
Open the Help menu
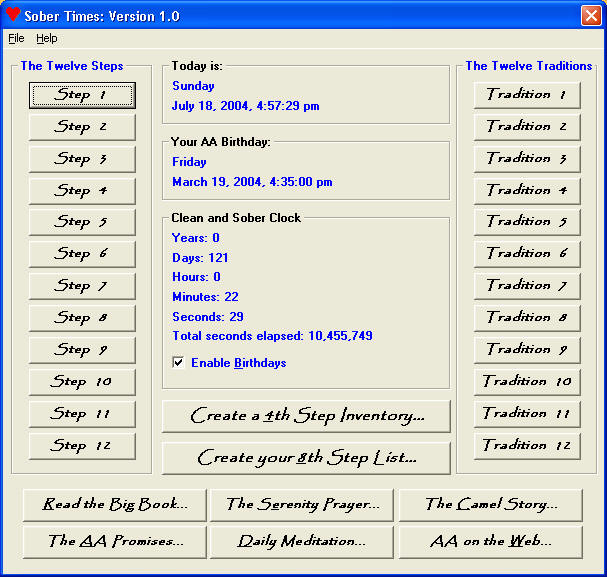click(47, 38)
